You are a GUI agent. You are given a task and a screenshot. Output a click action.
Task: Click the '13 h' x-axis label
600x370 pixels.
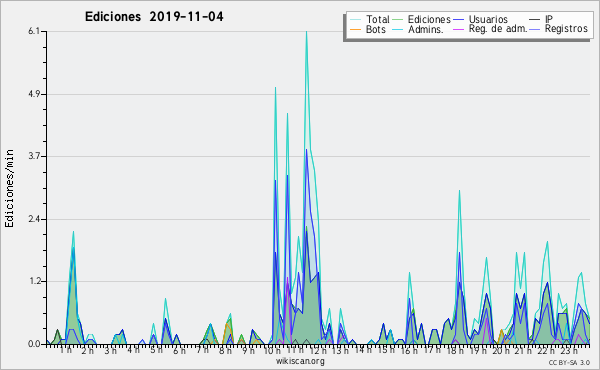[x=340, y=350]
